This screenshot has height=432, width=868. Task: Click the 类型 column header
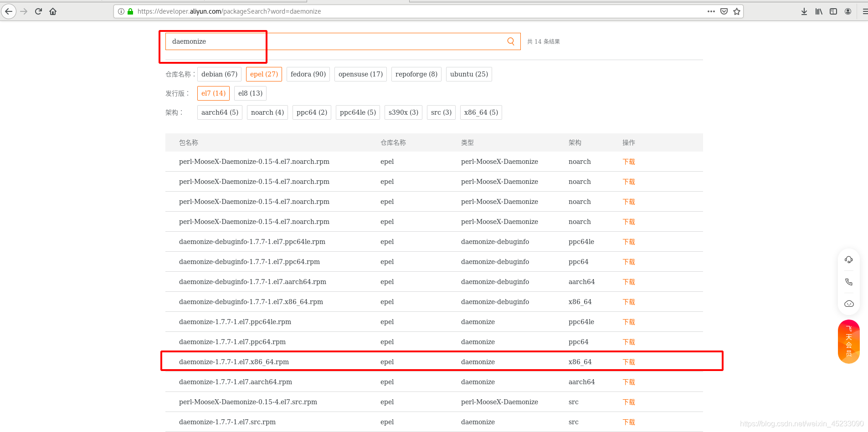pyautogui.click(x=467, y=142)
